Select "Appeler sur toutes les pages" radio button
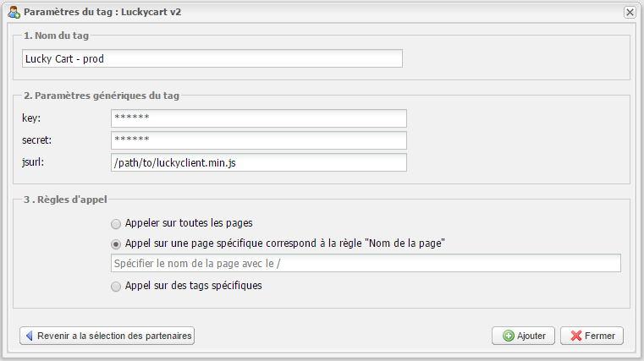 [x=116, y=224]
